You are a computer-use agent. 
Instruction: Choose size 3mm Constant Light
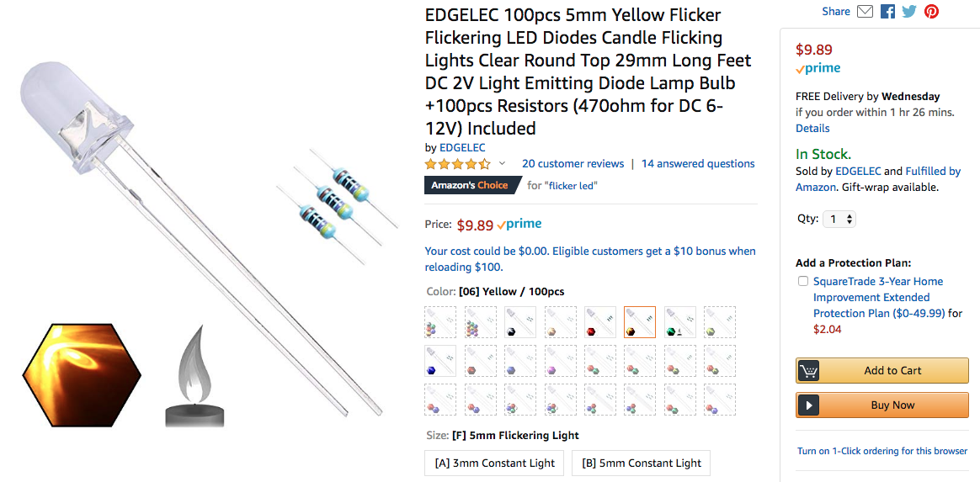point(494,463)
